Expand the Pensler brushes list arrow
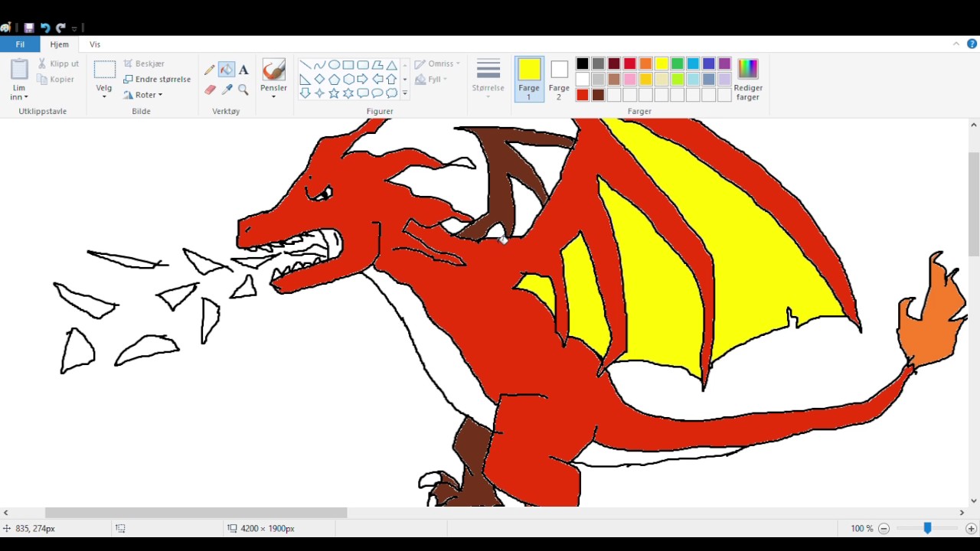Screen dimensions: 980x551 273,96
